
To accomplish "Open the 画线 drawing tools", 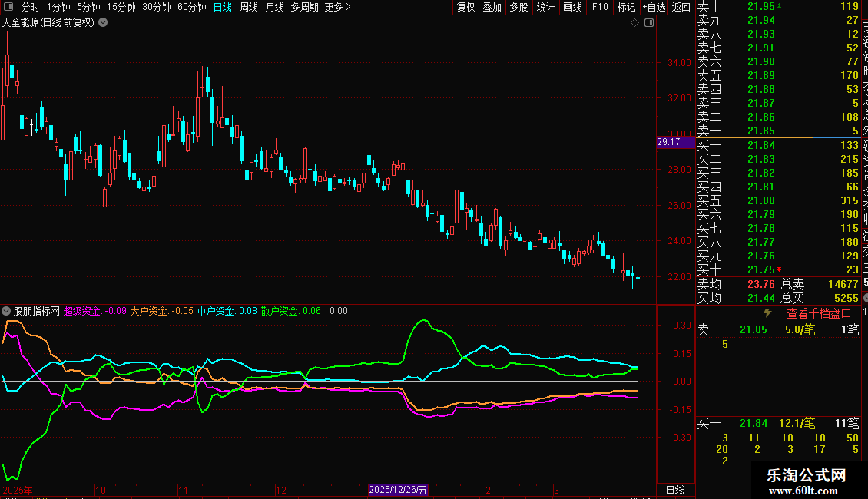I will point(572,8).
